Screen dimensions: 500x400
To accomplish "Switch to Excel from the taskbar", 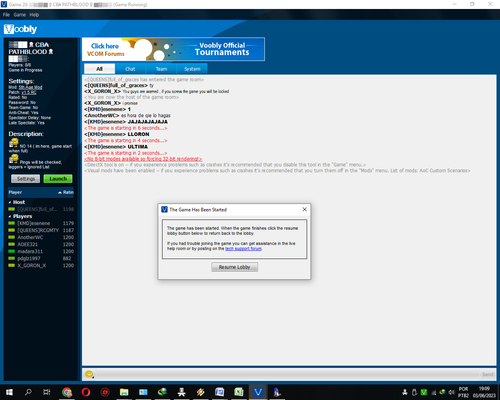I will pos(239,392).
